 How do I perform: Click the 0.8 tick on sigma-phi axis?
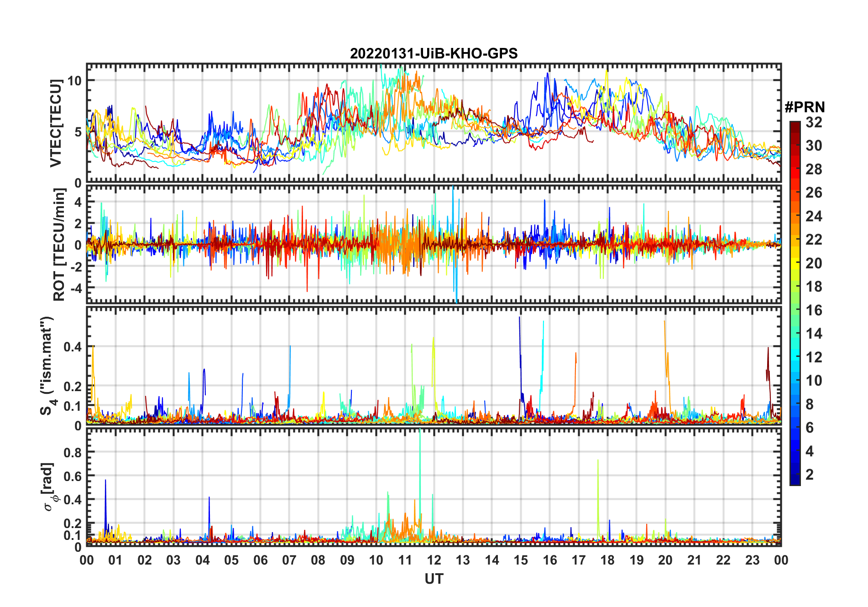(73, 452)
